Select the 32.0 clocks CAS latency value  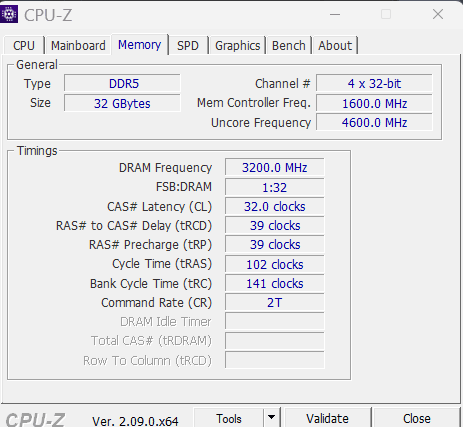point(275,206)
